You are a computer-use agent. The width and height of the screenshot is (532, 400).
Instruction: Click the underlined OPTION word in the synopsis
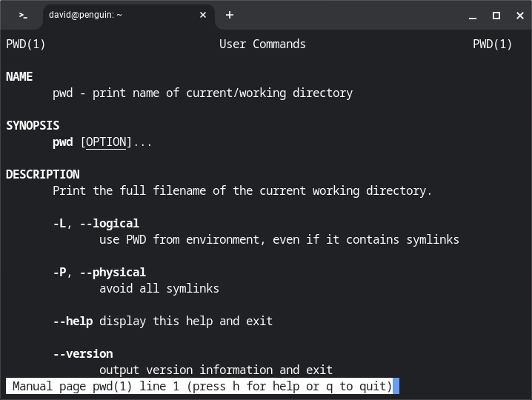pos(106,142)
